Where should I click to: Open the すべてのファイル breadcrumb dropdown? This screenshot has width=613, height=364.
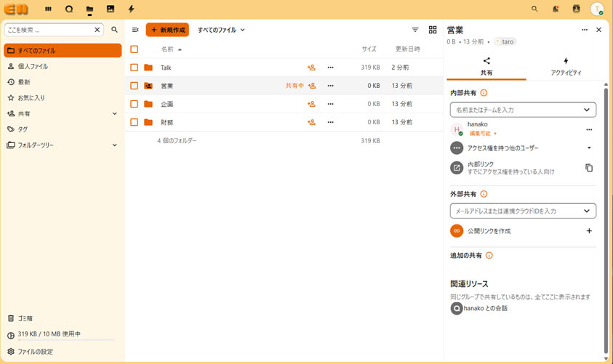(x=221, y=30)
